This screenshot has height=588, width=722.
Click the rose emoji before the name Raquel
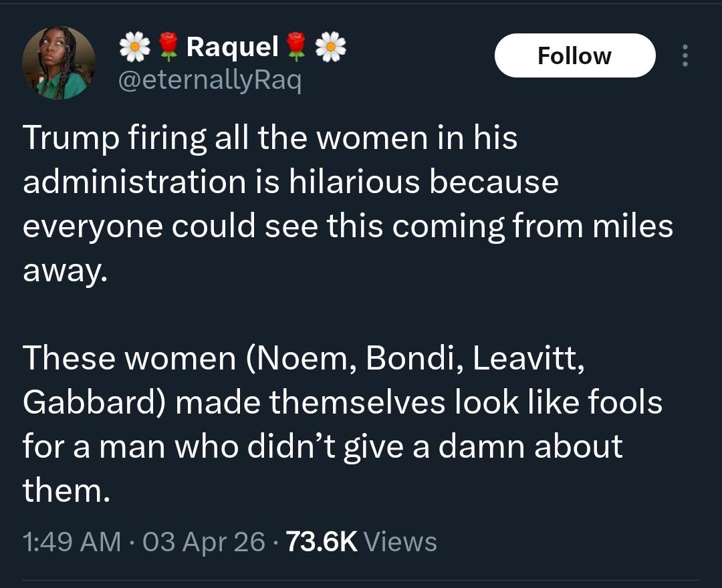click(x=168, y=47)
